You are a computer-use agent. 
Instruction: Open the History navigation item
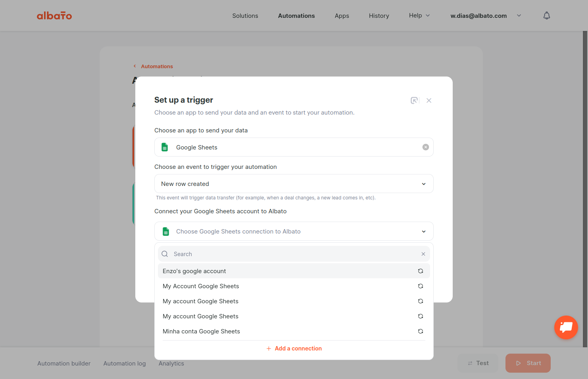click(379, 16)
